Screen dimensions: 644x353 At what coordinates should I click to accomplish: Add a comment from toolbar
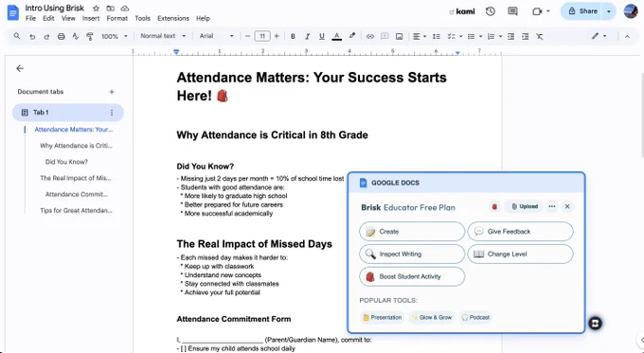(x=385, y=37)
